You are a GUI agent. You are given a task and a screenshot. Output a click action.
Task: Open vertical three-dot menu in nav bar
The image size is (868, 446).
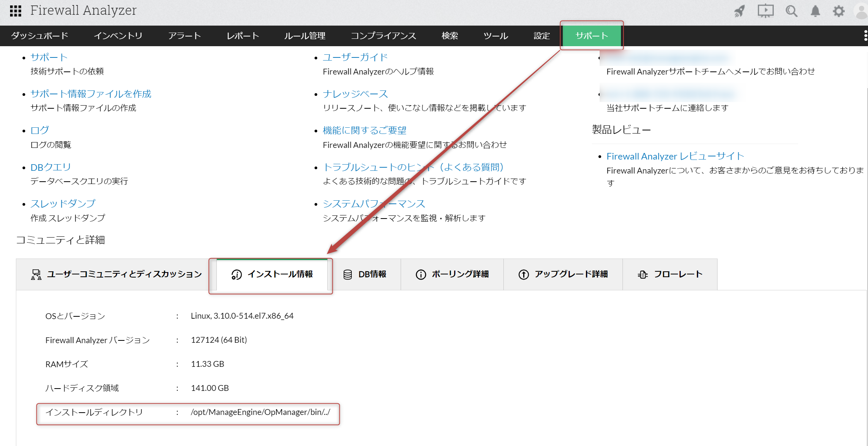pos(865,36)
